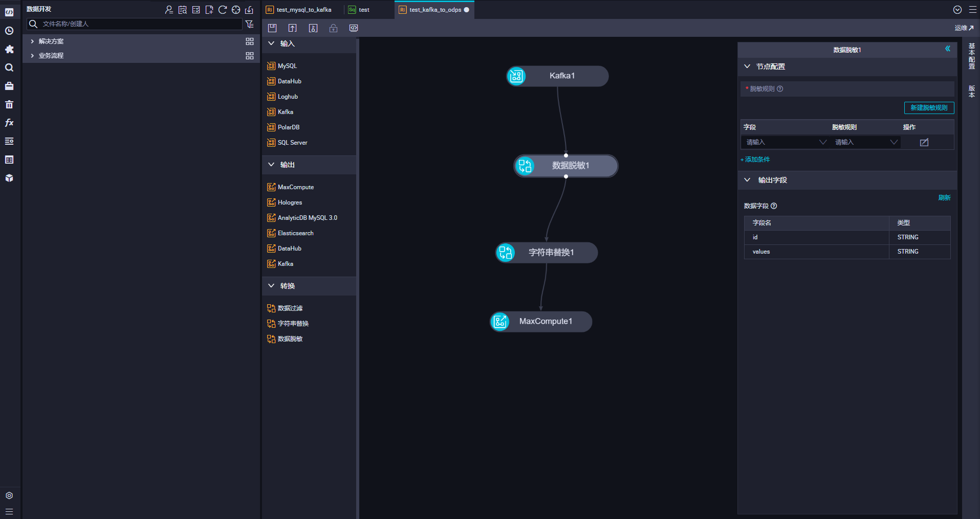Click the table list icon in left sidebar
Screen dimensions: 980x519
pos(9,160)
